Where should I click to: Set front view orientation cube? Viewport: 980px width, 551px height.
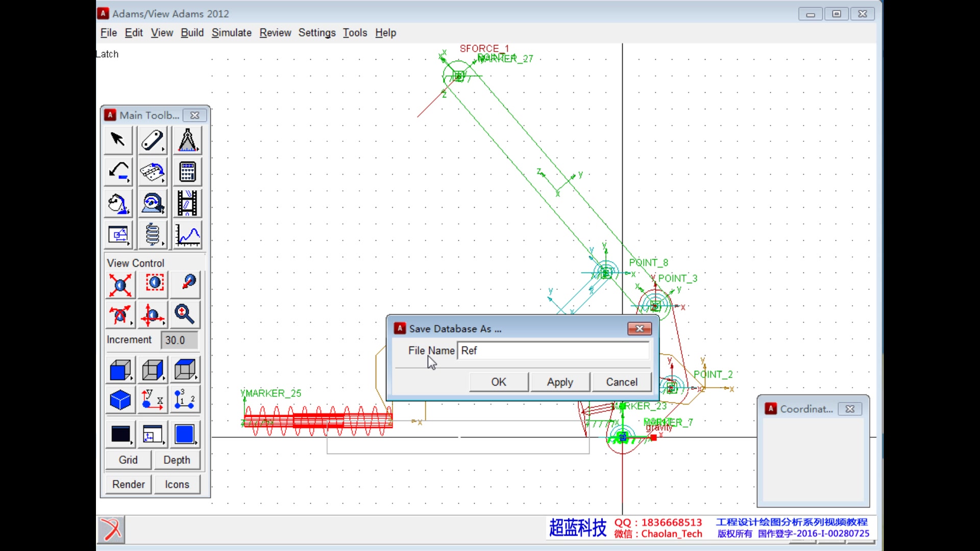pyautogui.click(x=120, y=370)
